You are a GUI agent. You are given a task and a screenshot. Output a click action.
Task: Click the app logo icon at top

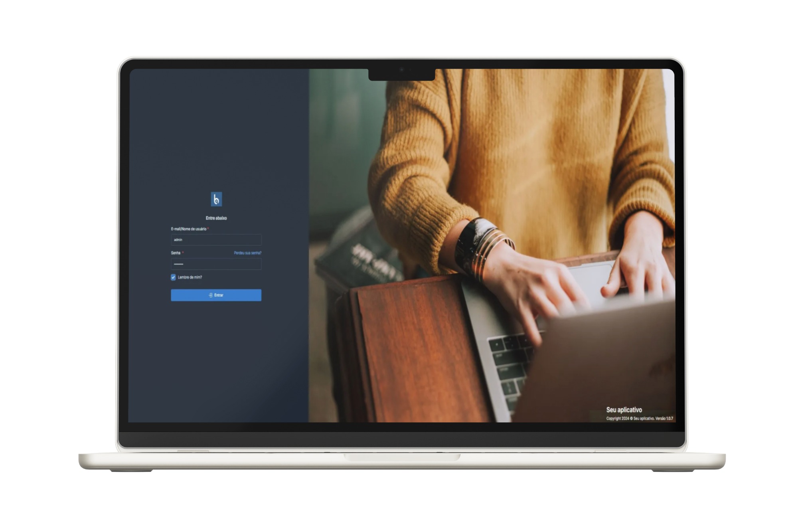[x=216, y=199]
